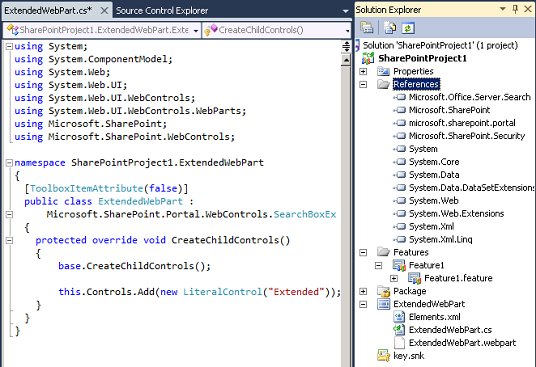The image size is (536, 367).
Task: Select System.Data.DataSetExtensions reference
Action: (471, 188)
